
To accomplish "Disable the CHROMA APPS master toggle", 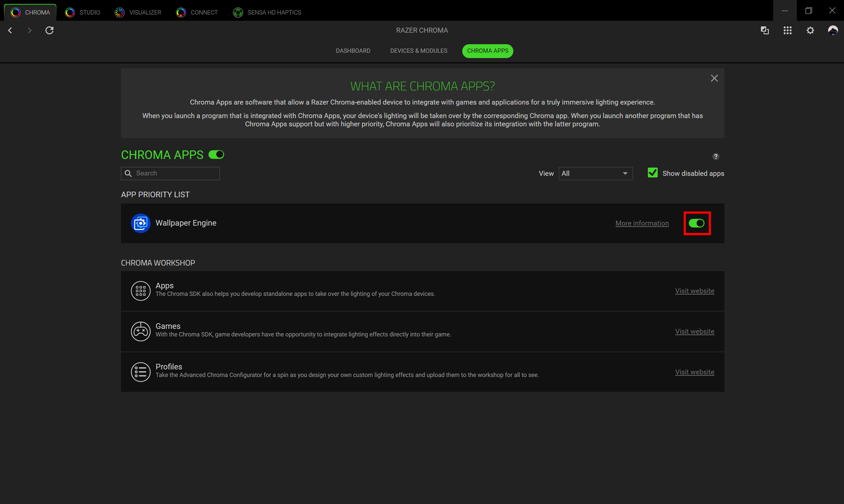I will [x=215, y=154].
